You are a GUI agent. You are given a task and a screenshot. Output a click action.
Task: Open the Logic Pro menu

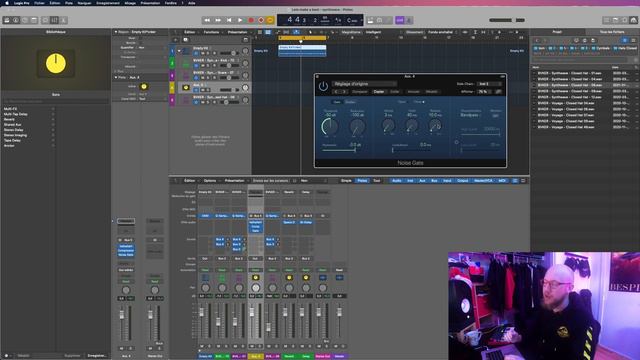click(x=22, y=3)
